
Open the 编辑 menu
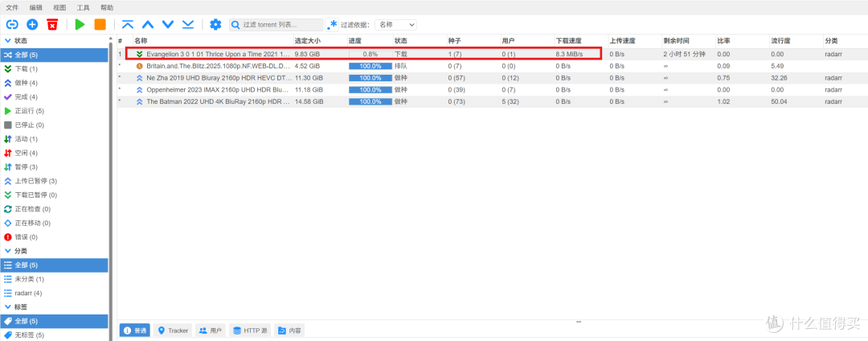(36, 8)
